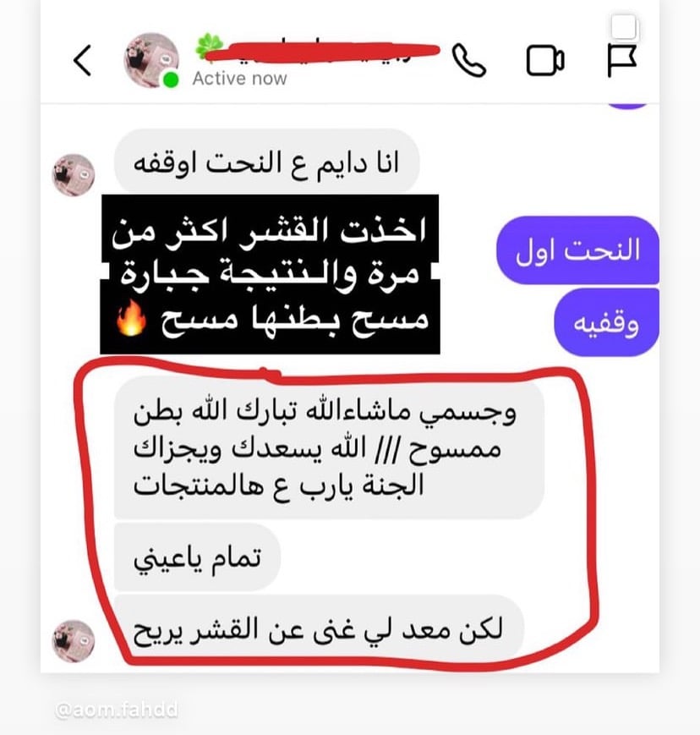700x735 pixels.
Task: Tap avatar beside last received message
Action: (73, 641)
